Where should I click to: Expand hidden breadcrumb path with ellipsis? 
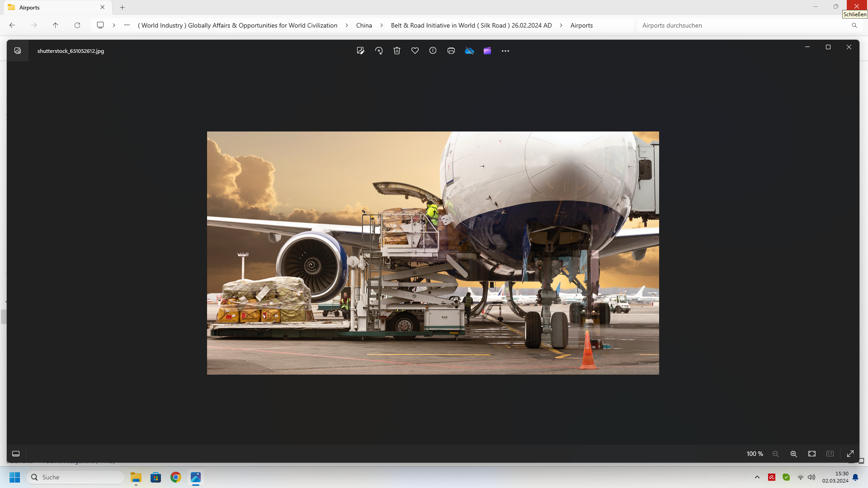coord(127,25)
